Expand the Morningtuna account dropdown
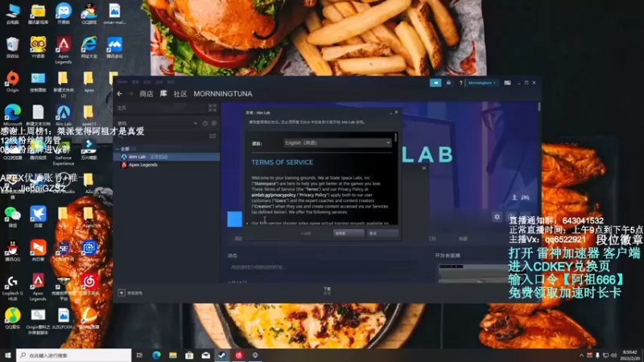644x362 pixels. pyautogui.click(x=482, y=83)
